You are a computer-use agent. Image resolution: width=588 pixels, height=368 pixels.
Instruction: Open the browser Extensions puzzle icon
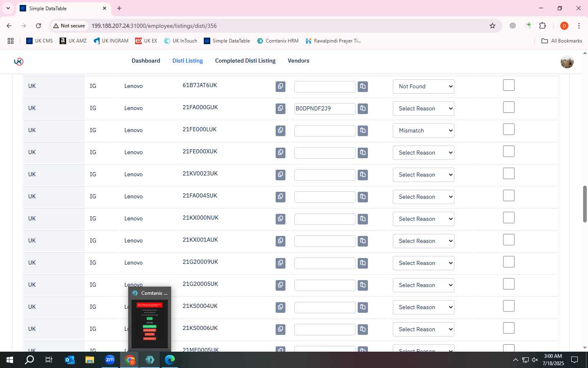coord(542,26)
